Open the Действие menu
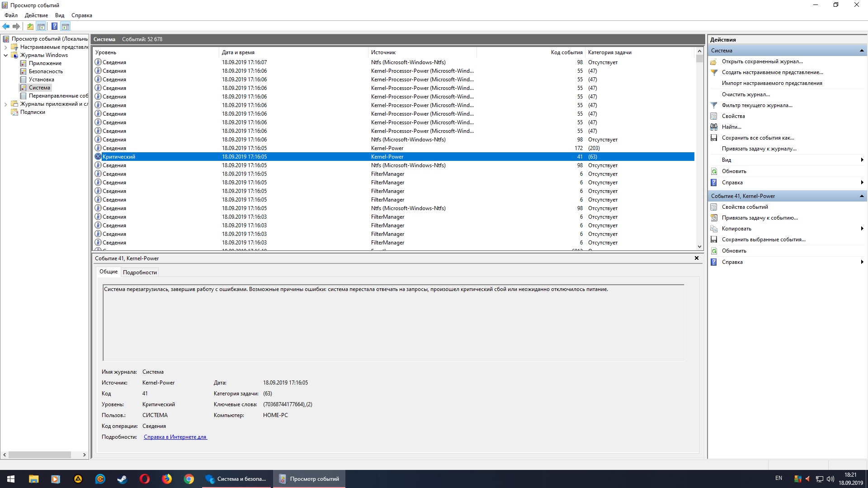Screen dimensions: 868x488 click(x=36, y=15)
